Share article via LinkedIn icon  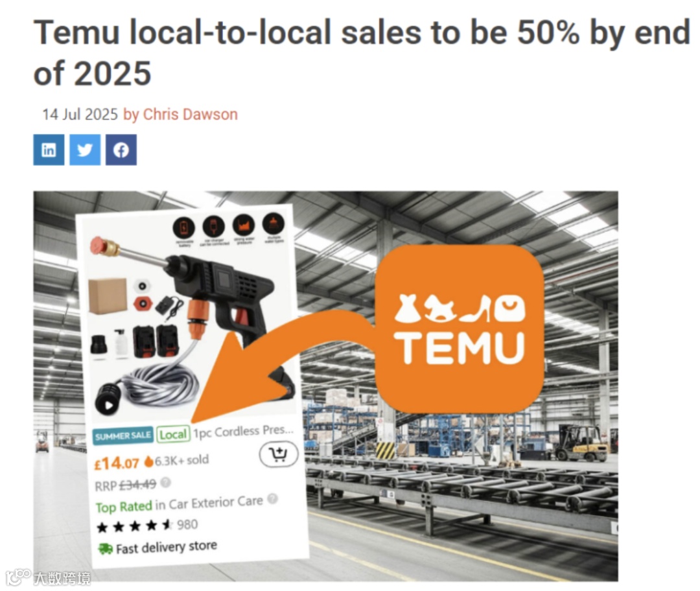(49, 150)
